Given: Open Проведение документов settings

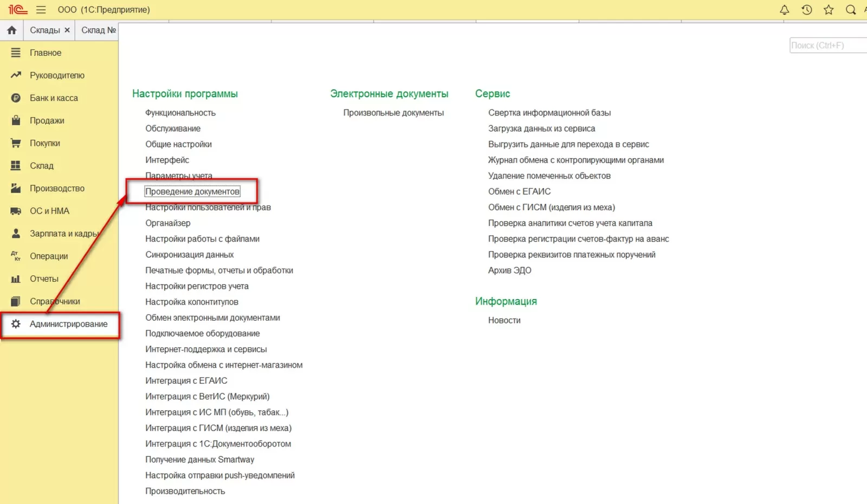Looking at the screenshot, I should (192, 192).
